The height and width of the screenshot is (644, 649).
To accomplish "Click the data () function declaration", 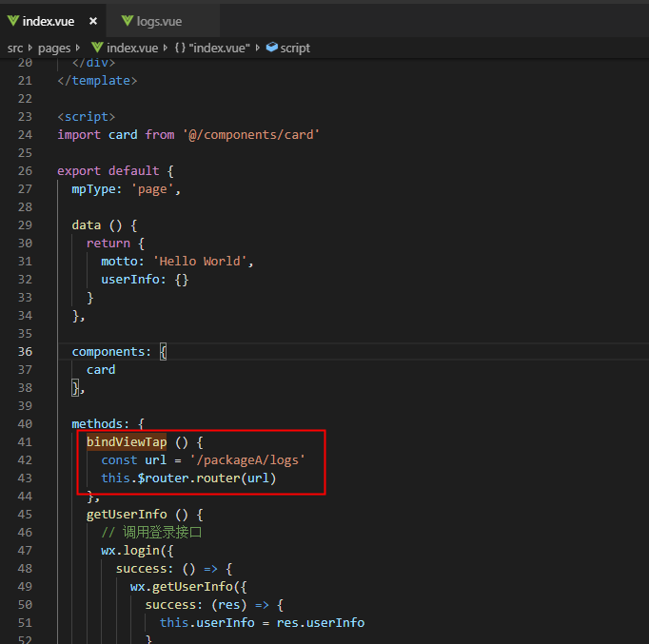I will (105, 225).
